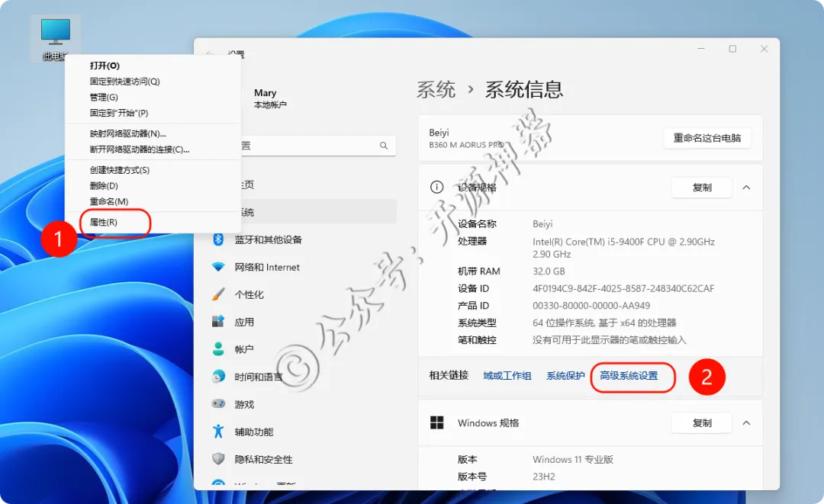Viewport: 824px width, 504px height.
Task: Click the Beiyi name in header card
Action: coord(439,133)
